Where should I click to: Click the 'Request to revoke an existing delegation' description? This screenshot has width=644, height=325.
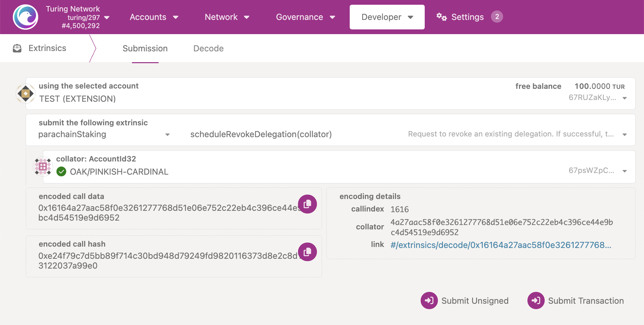pyautogui.click(x=511, y=134)
